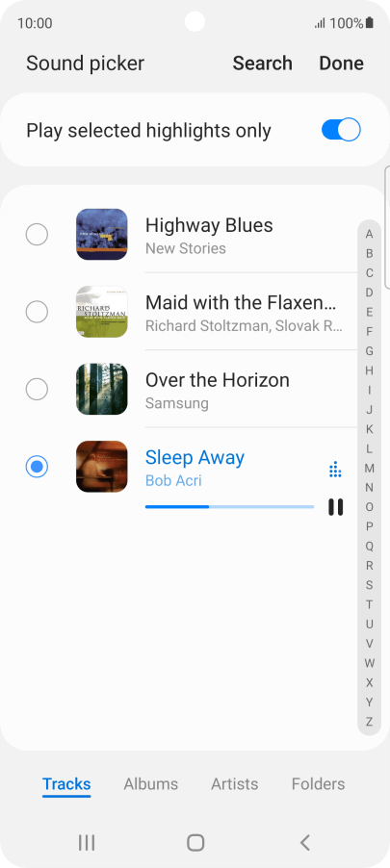Viewport: 390px width, 868px height.
Task: Tap the highlight dots icon beside Sleep Away
Action: pos(335,470)
